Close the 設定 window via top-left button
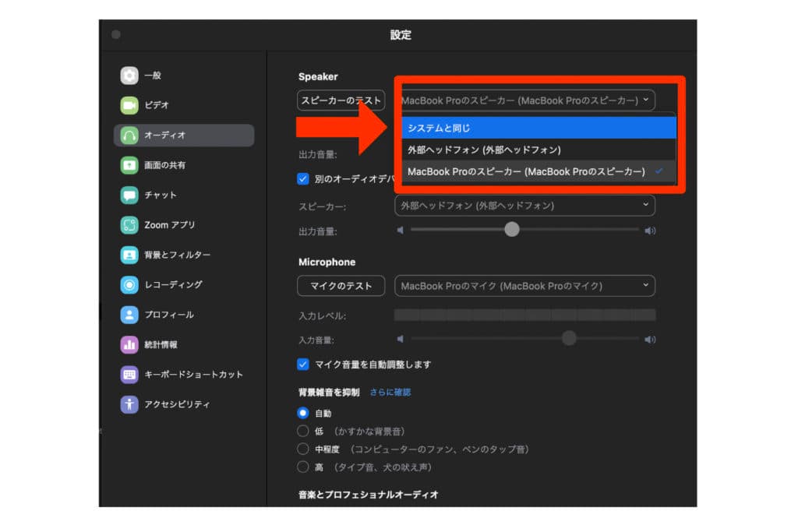 click(116, 34)
